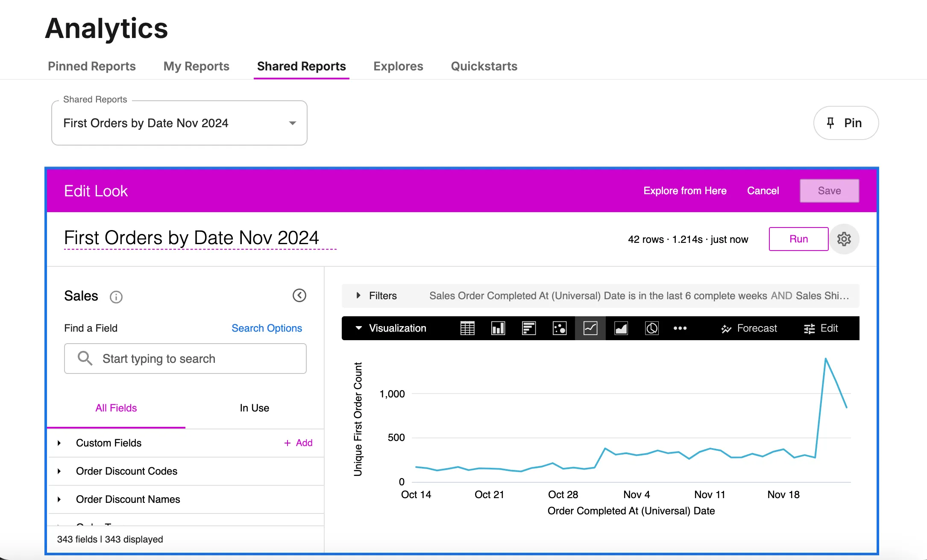Image resolution: width=927 pixels, height=560 pixels.
Task: Collapse the field picker with arrow icon
Action: pyautogui.click(x=299, y=295)
